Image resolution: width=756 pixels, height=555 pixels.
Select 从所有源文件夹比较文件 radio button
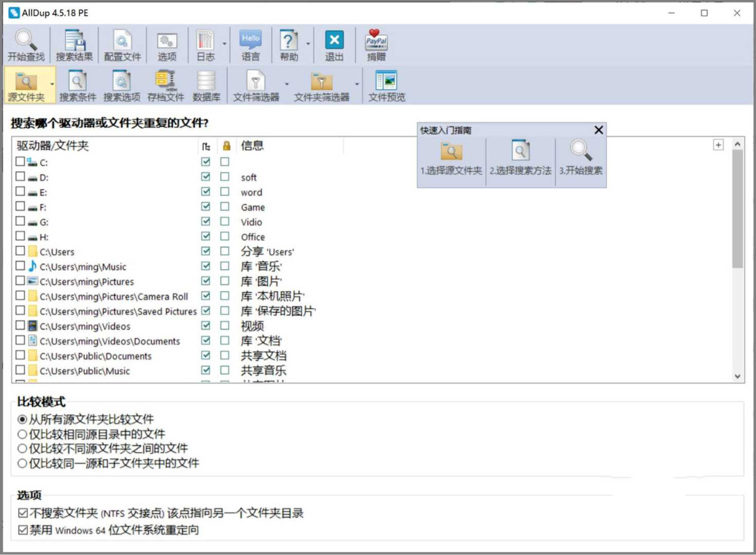(22, 419)
